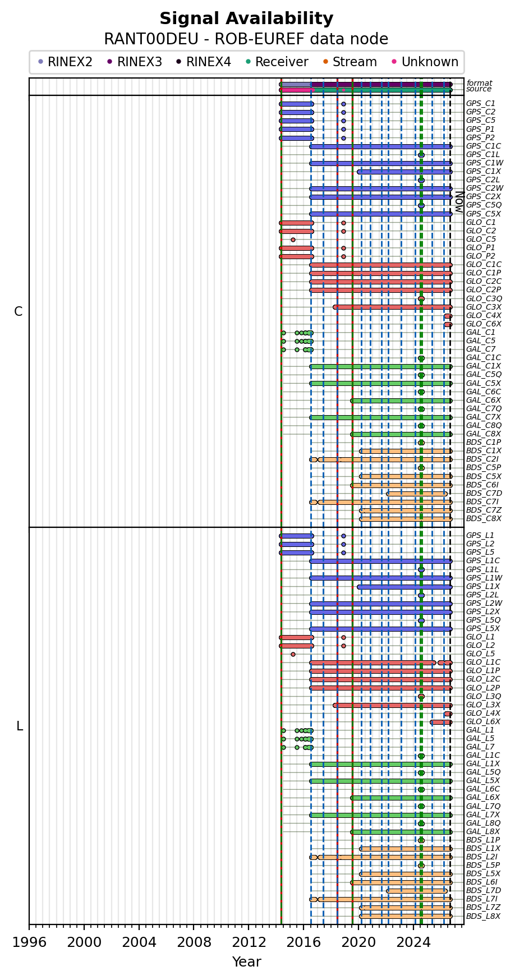Click the BDS_L8X row label
The height and width of the screenshot is (980, 515).
coord(483,917)
